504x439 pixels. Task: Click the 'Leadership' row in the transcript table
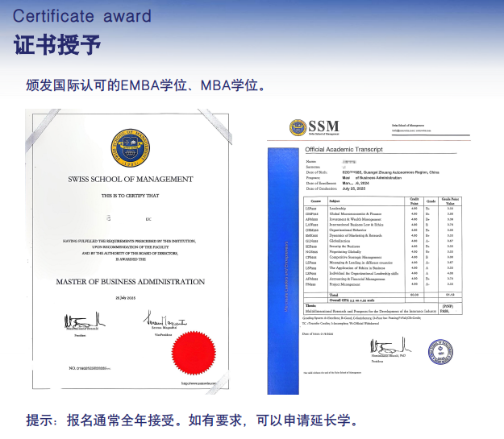pos(383,209)
